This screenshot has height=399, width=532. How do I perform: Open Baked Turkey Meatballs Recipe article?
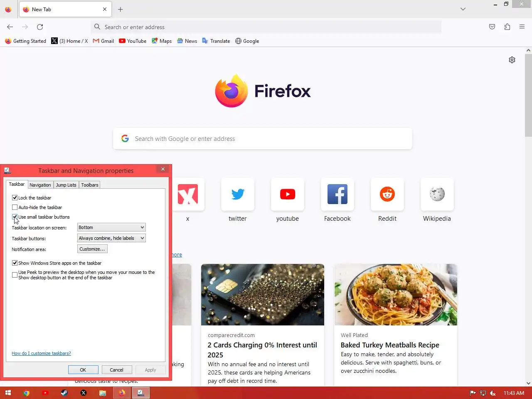[390, 345]
